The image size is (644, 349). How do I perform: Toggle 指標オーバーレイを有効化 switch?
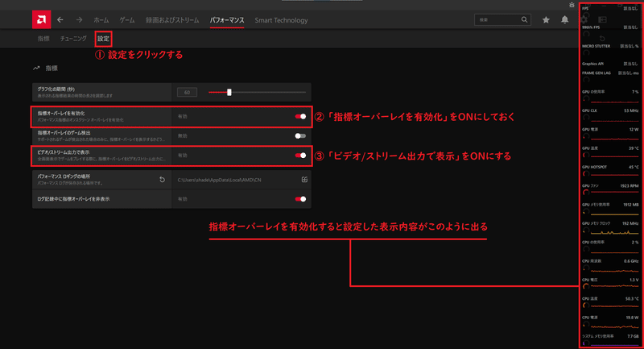click(300, 116)
